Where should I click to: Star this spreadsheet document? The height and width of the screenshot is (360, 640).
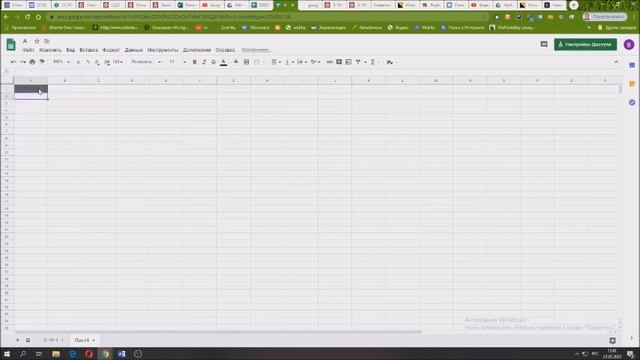pyautogui.click(x=37, y=41)
